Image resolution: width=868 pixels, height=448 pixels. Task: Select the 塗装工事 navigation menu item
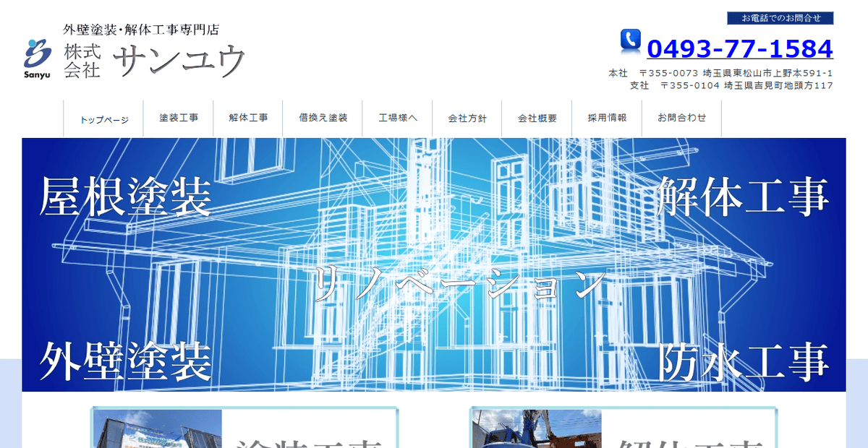(x=178, y=117)
